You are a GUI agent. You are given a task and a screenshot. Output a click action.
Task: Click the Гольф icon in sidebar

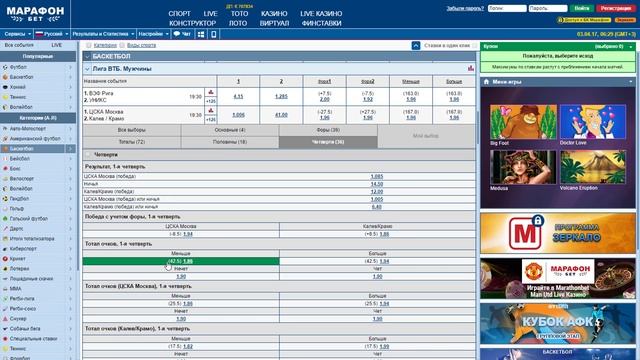click(5, 209)
